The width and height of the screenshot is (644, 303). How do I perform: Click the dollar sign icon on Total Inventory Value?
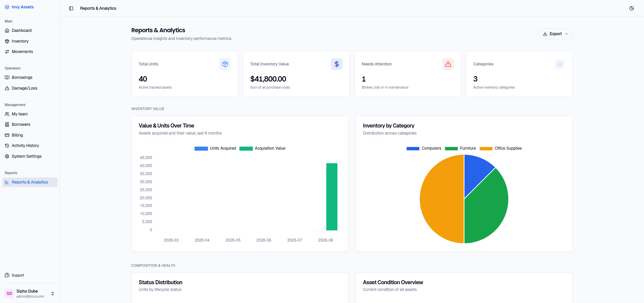click(x=337, y=64)
